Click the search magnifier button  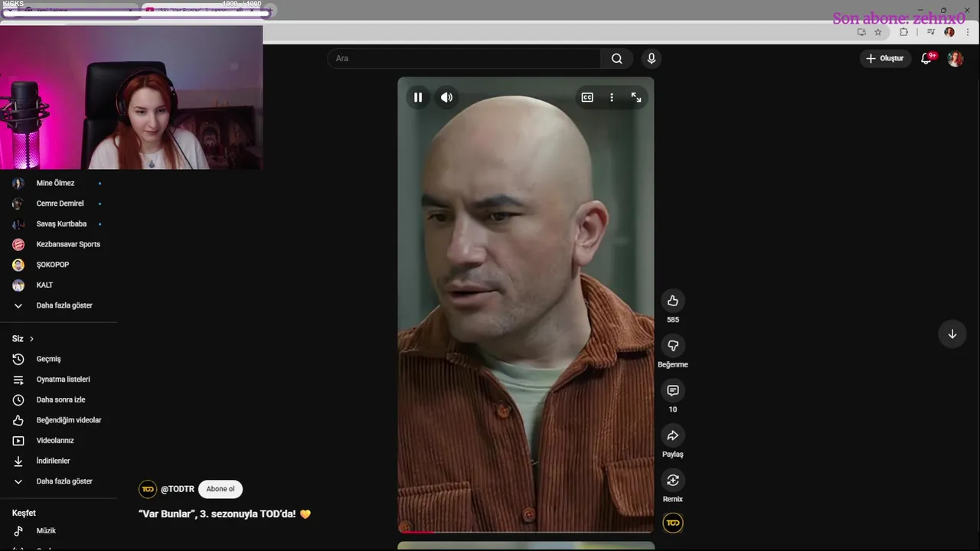tap(617, 59)
